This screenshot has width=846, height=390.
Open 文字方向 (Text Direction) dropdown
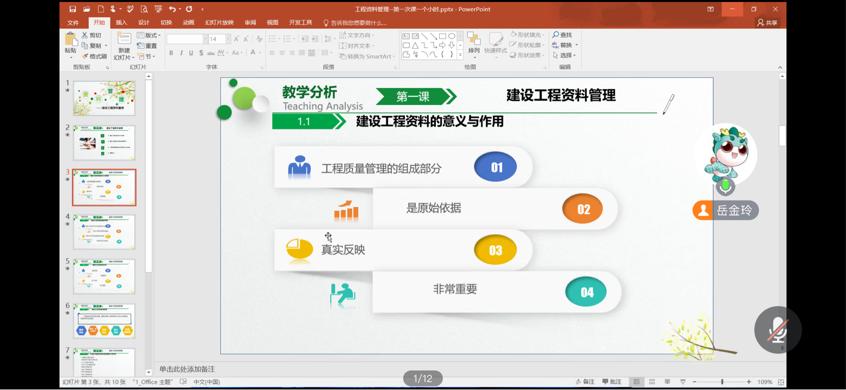[356, 35]
